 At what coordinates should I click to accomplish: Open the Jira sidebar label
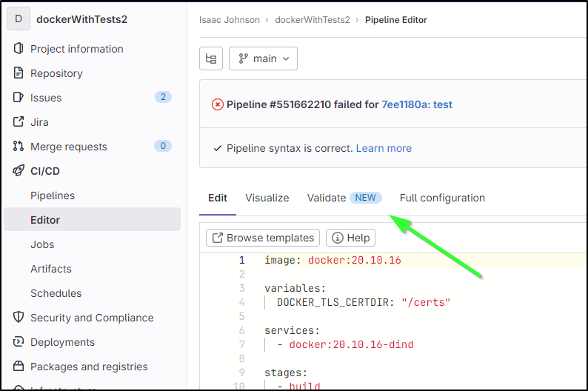point(39,122)
